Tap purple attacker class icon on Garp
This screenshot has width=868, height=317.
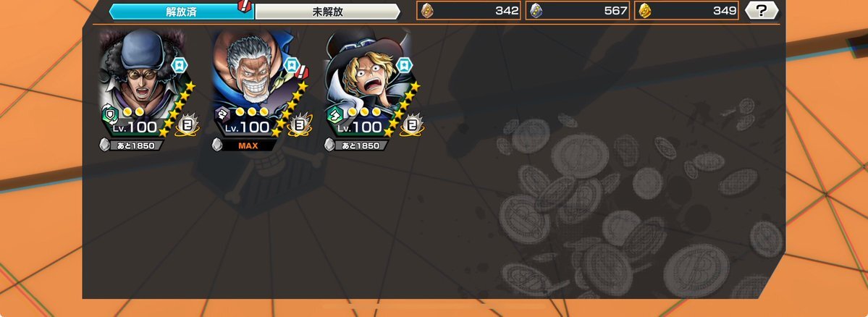click(222, 115)
